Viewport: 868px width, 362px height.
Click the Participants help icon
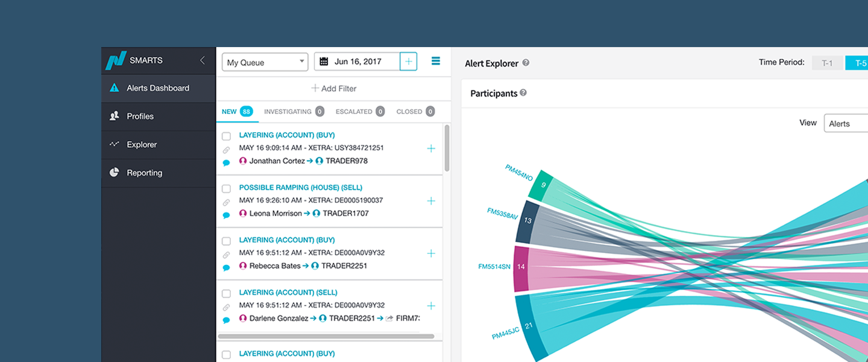tap(523, 93)
